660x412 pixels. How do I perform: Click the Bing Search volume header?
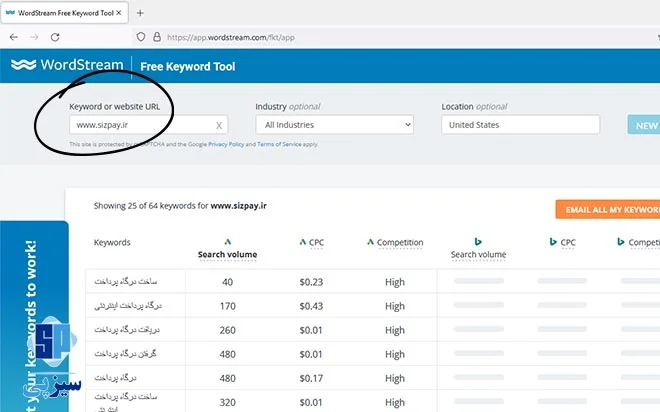point(478,255)
